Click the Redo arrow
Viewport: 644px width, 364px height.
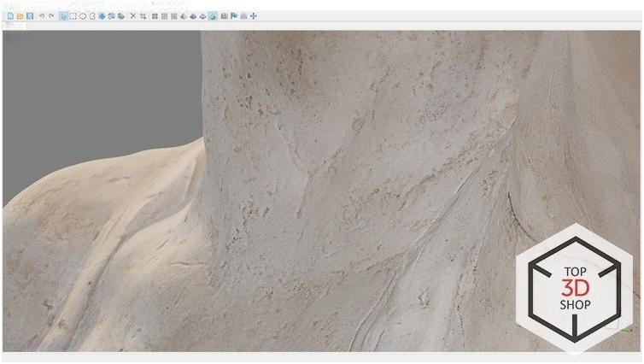[x=51, y=16]
